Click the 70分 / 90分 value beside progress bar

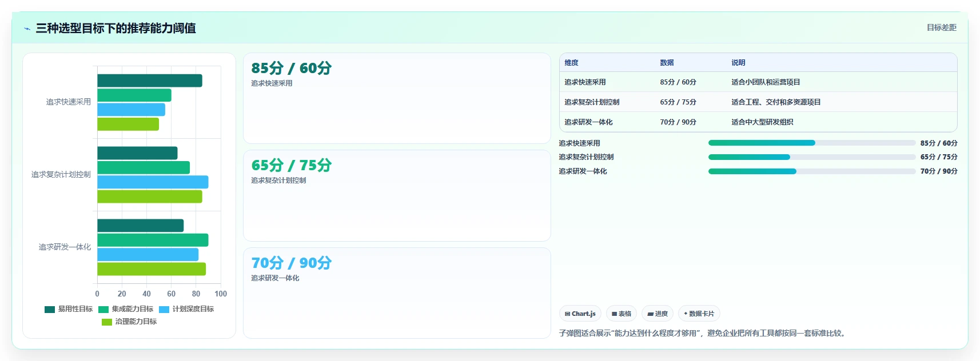pos(939,171)
